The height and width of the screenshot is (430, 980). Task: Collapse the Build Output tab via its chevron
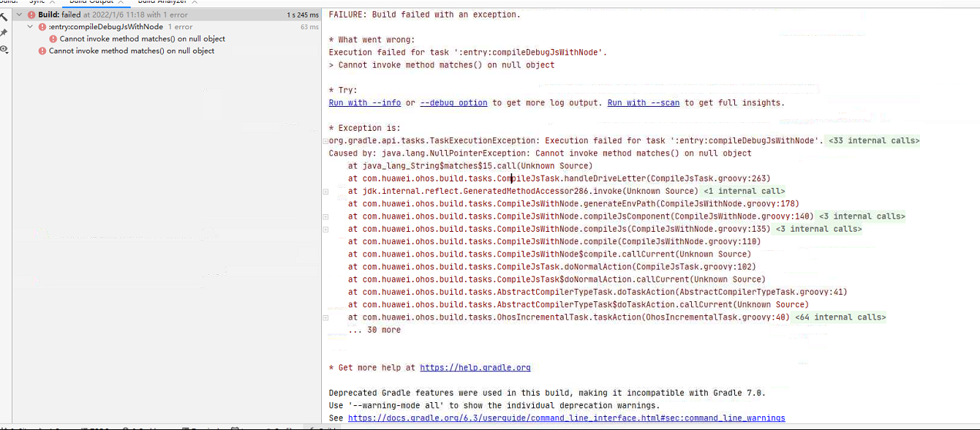point(119,2)
